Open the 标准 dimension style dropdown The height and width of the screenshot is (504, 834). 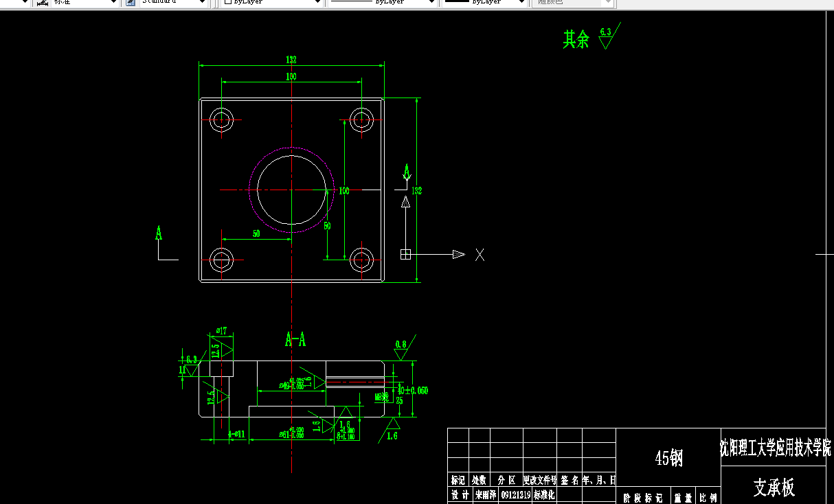point(84,3)
